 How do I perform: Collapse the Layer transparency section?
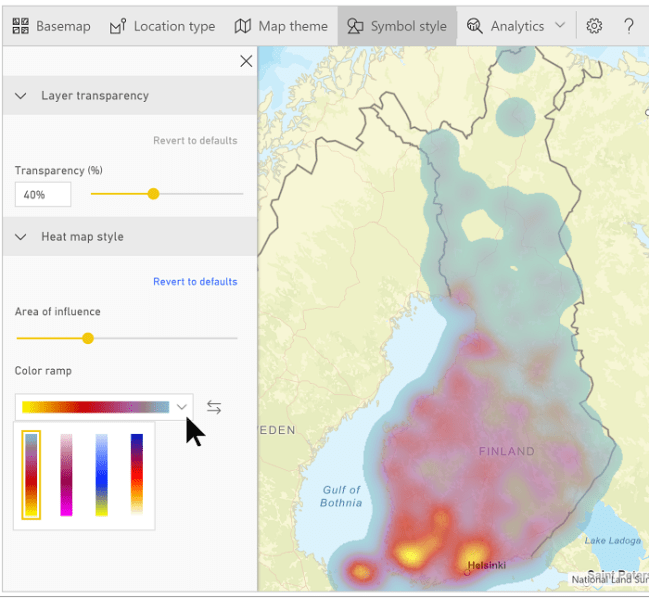[x=21, y=96]
